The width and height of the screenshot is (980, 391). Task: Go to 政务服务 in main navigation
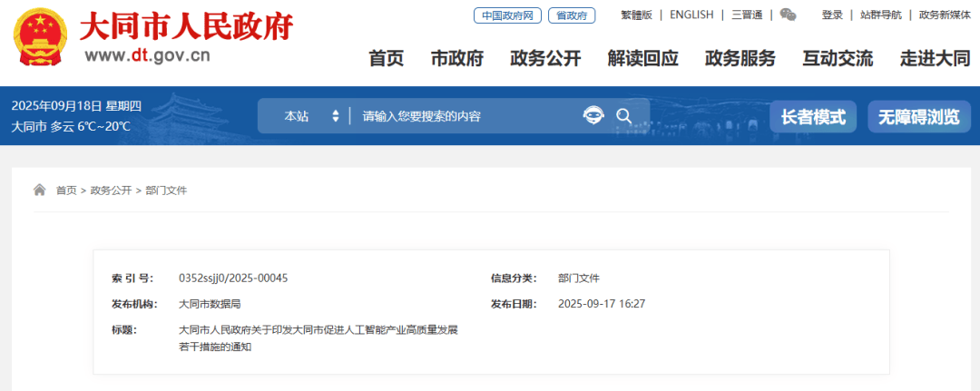tap(740, 59)
